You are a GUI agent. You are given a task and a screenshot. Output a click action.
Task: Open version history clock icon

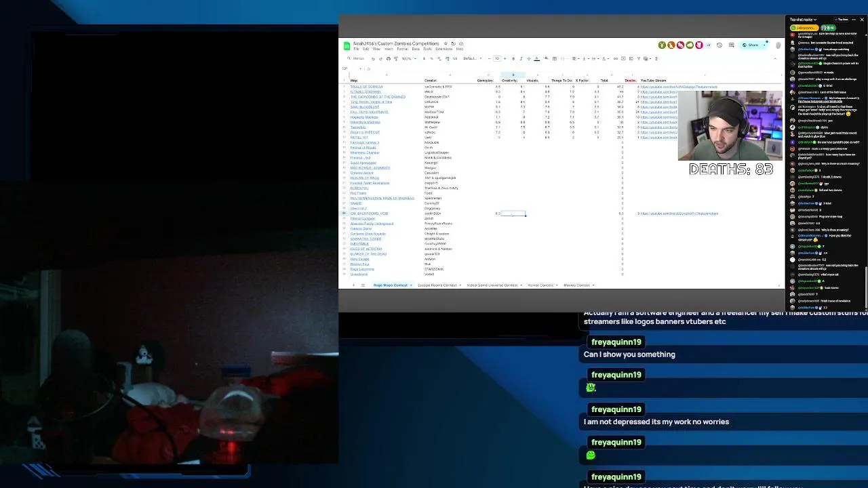(719, 45)
